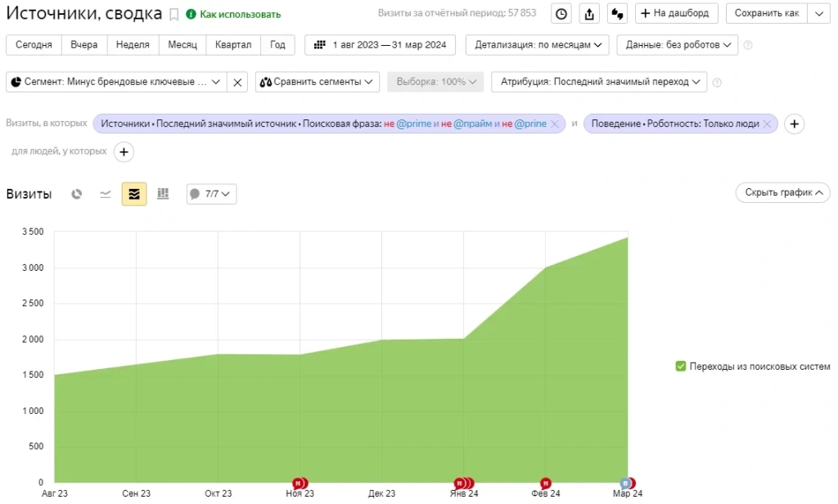Toggle the 'Переходы из поисковых систем' legend checkbox

pyautogui.click(x=679, y=366)
